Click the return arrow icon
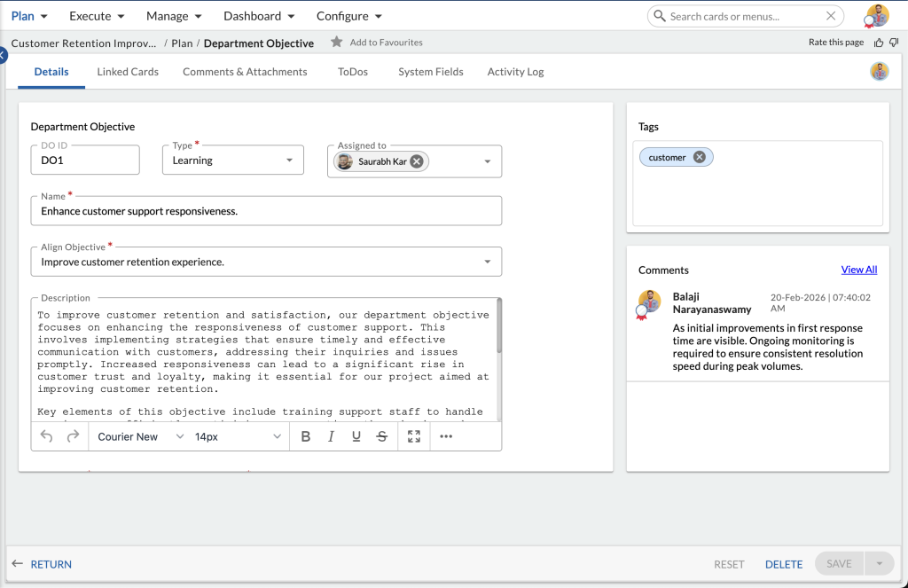Screen dimensions: 908x588 coord(18,564)
